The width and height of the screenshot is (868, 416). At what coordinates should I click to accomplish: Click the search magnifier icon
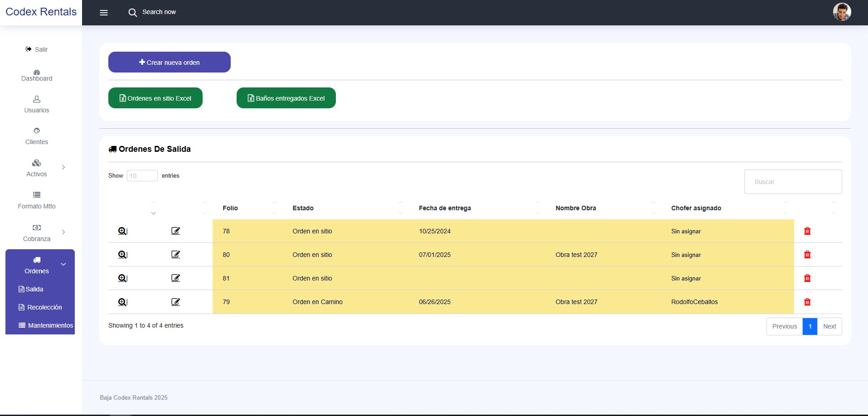132,13
